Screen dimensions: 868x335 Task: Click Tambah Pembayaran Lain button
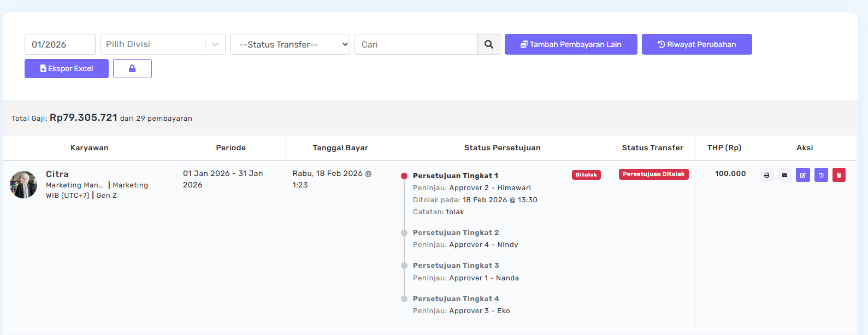point(571,44)
